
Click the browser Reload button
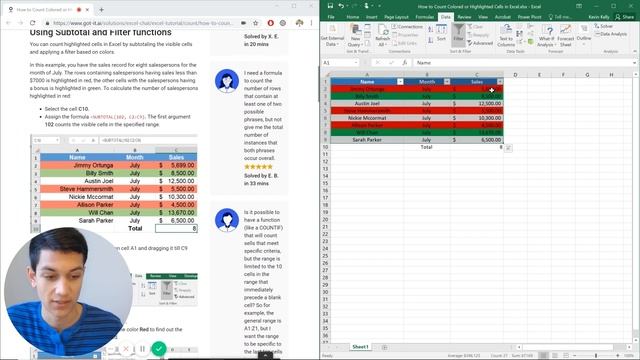[32, 23]
